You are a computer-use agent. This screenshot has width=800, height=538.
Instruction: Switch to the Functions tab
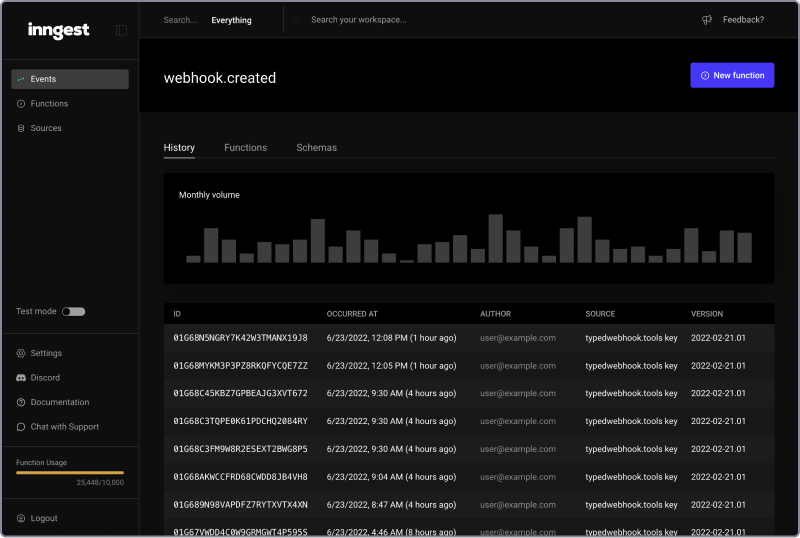coord(245,148)
